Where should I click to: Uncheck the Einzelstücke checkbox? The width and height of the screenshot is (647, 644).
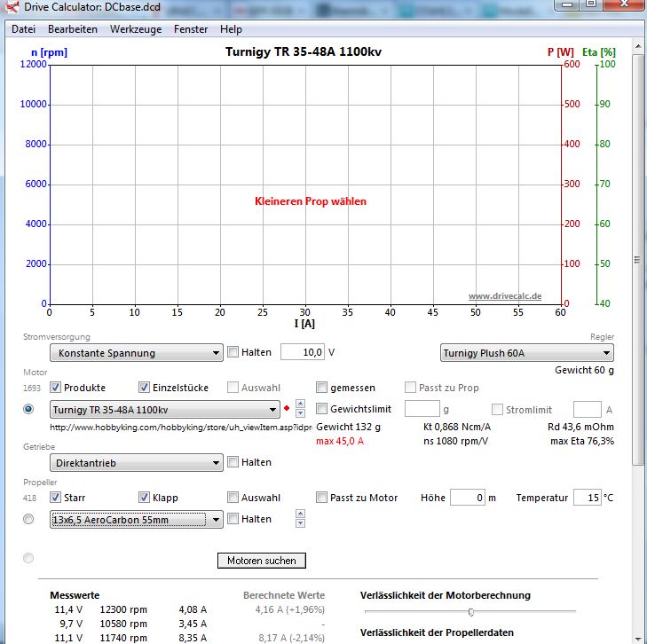coord(144,388)
